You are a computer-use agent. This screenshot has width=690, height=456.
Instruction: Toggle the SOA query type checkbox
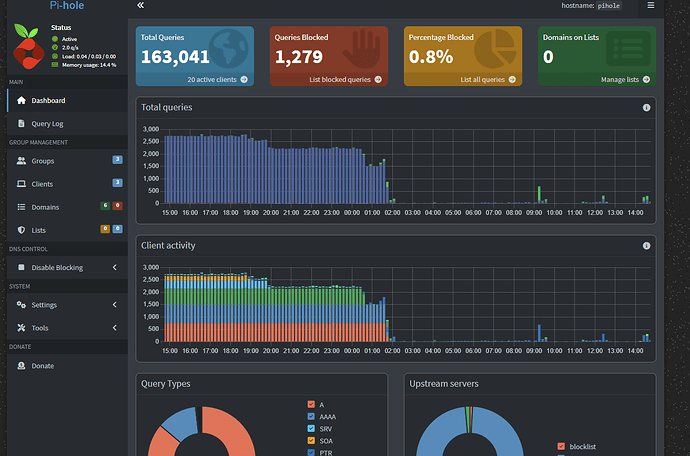tap(311, 441)
